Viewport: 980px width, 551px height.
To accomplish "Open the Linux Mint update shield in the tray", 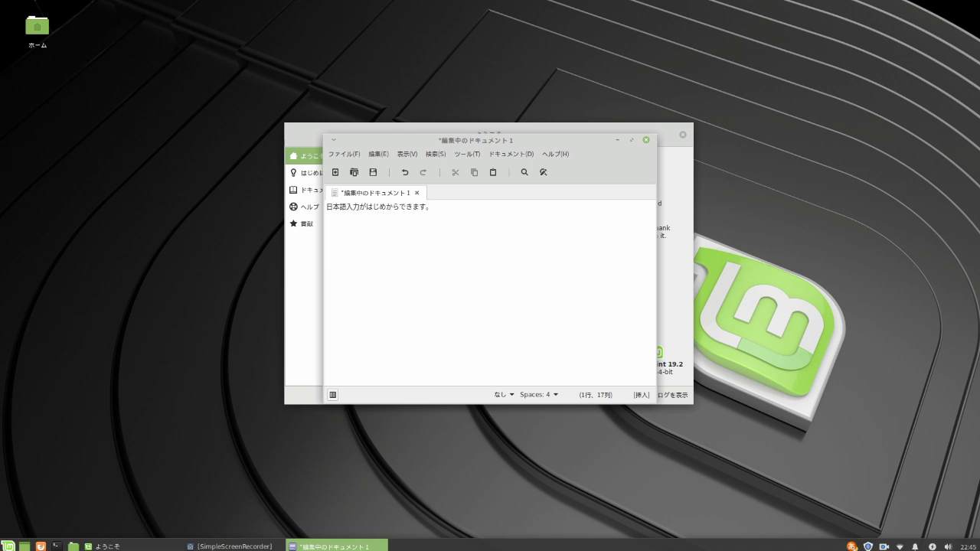I will click(x=867, y=546).
